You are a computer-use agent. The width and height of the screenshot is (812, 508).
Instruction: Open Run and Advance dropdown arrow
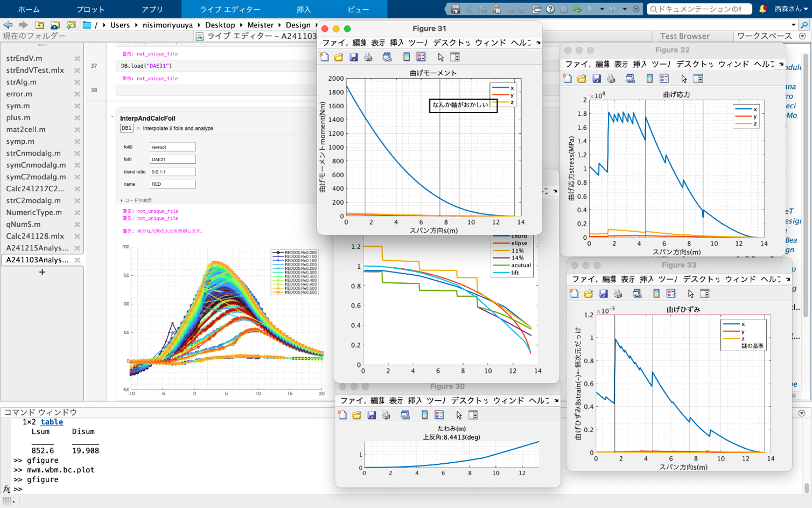[625, 9]
